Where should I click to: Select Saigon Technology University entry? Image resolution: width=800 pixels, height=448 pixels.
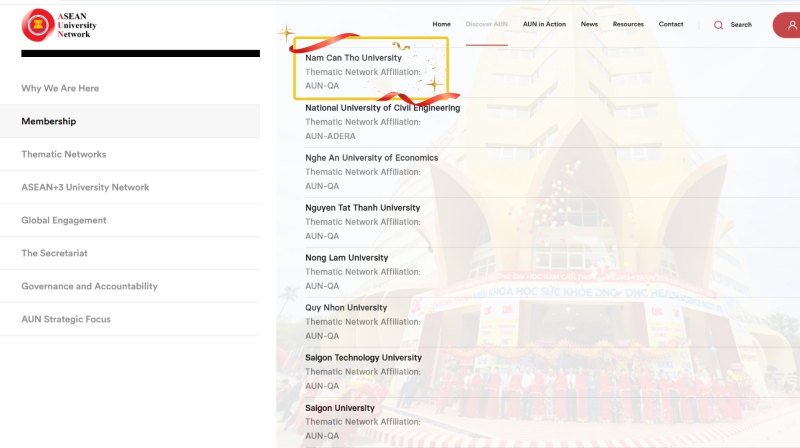pos(363,358)
